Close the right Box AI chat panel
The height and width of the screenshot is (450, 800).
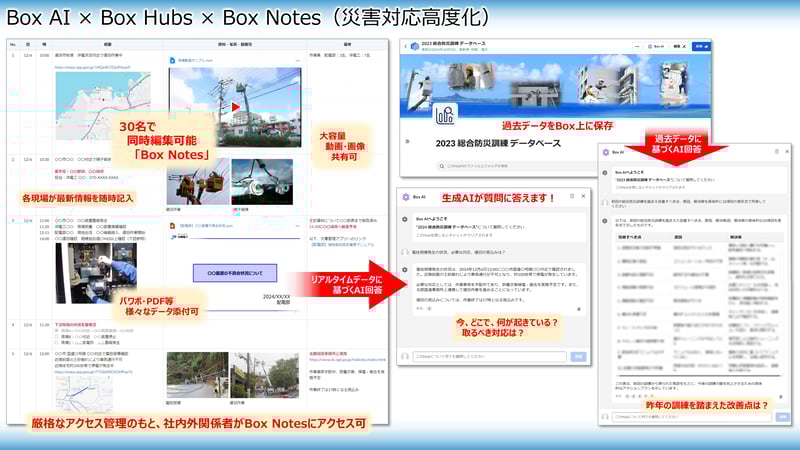[x=787, y=152]
